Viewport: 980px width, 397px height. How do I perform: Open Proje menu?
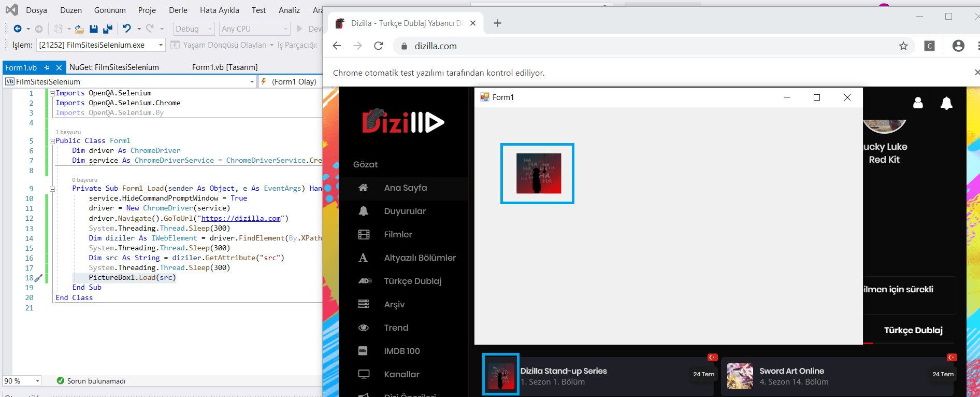[147, 10]
